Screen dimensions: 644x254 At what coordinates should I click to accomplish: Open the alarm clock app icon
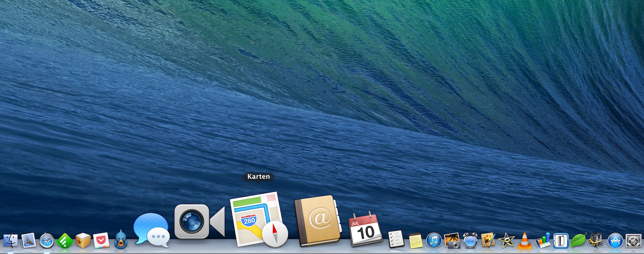[x=470, y=240]
